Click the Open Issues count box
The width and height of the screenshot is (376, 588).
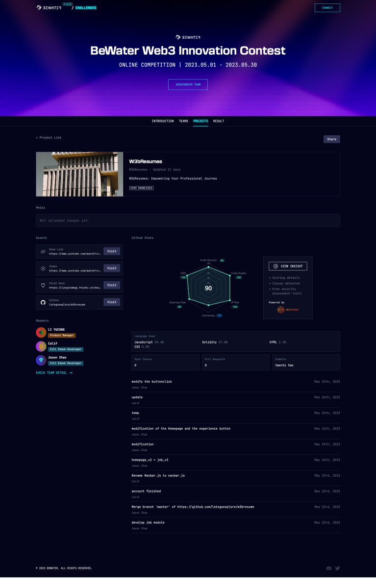tap(166, 363)
